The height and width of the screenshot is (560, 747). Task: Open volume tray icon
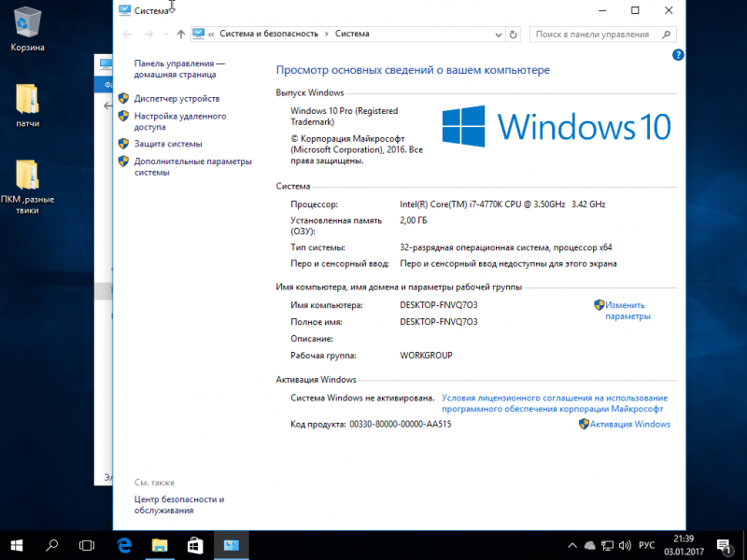pyautogui.click(x=625, y=546)
